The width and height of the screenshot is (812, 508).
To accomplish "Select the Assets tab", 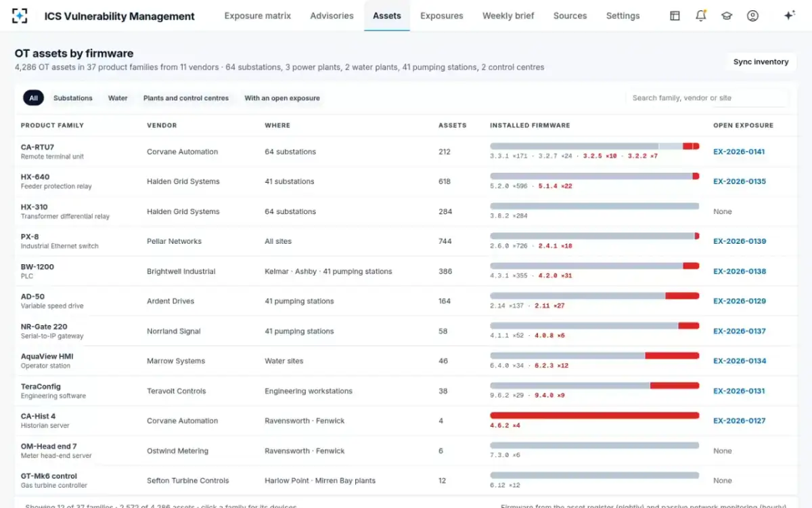I will (x=387, y=16).
